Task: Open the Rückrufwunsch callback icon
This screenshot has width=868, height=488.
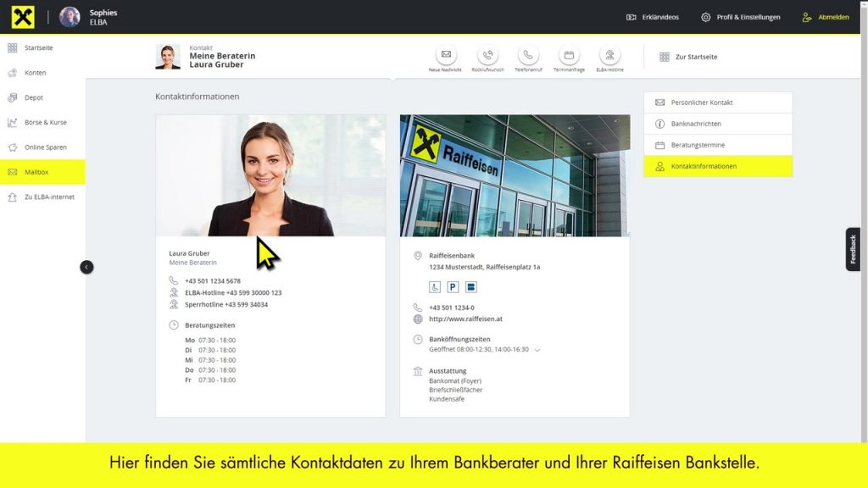Action: (x=487, y=55)
